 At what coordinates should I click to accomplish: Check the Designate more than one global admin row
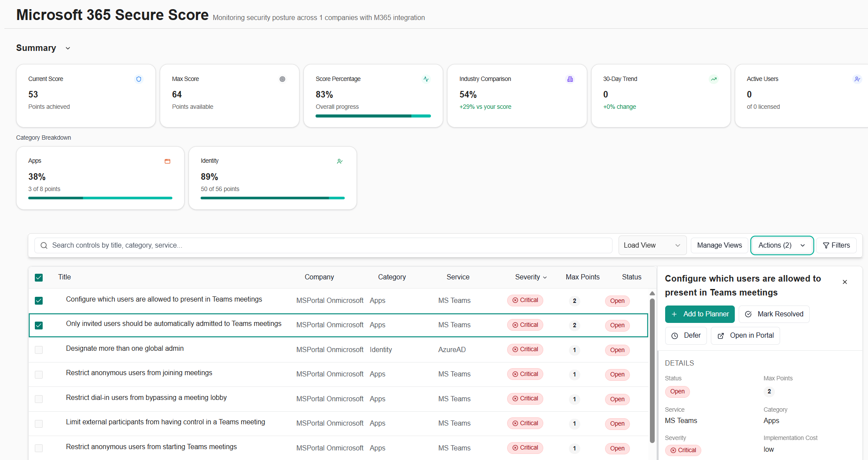[x=39, y=349]
